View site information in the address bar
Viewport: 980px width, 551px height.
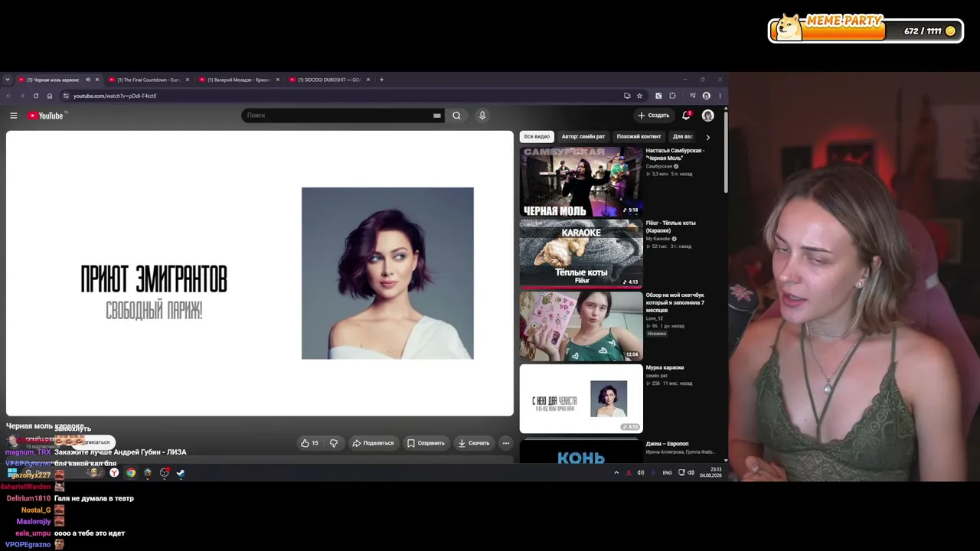tap(66, 96)
